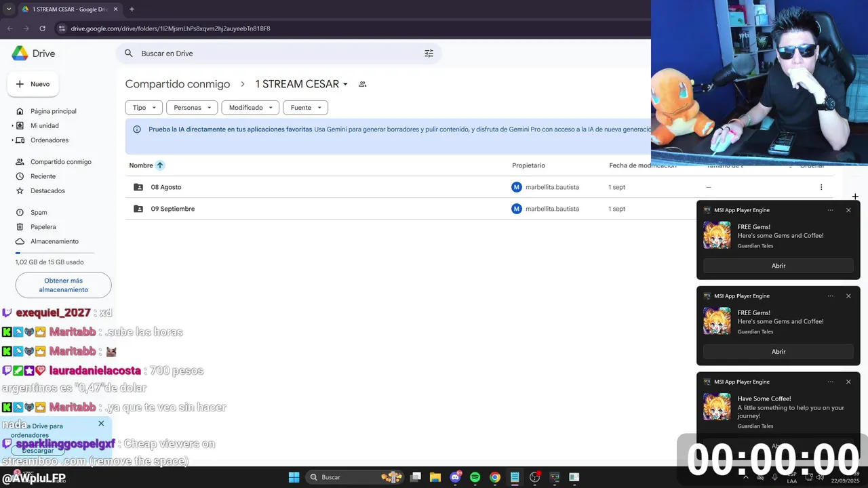Screen dimensions: 868x488
Task: Sort by name arrow icon
Action: (160, 165)
